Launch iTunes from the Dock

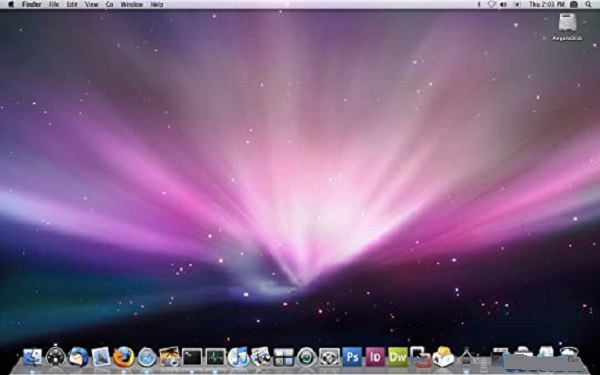pyautogui.click(x=238, y=357)
